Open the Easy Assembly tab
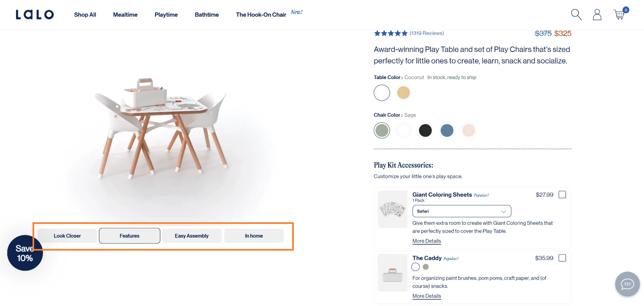The image size is (644, 306). click(x=191, y=235)
